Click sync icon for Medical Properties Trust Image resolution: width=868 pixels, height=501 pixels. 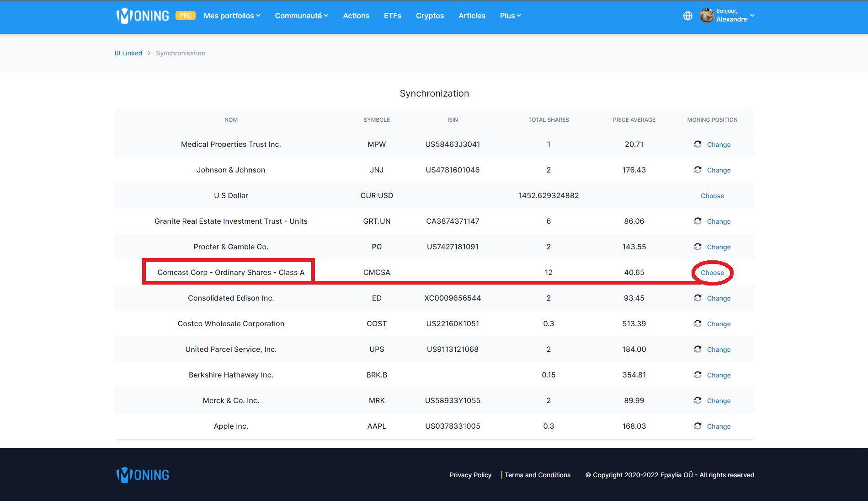[x=698, y=144]
